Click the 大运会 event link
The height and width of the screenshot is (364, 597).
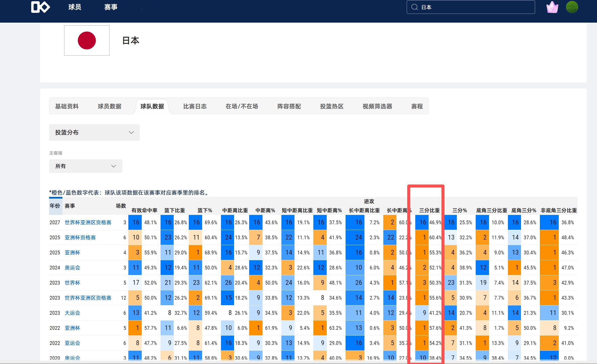[x=72, y=313]
